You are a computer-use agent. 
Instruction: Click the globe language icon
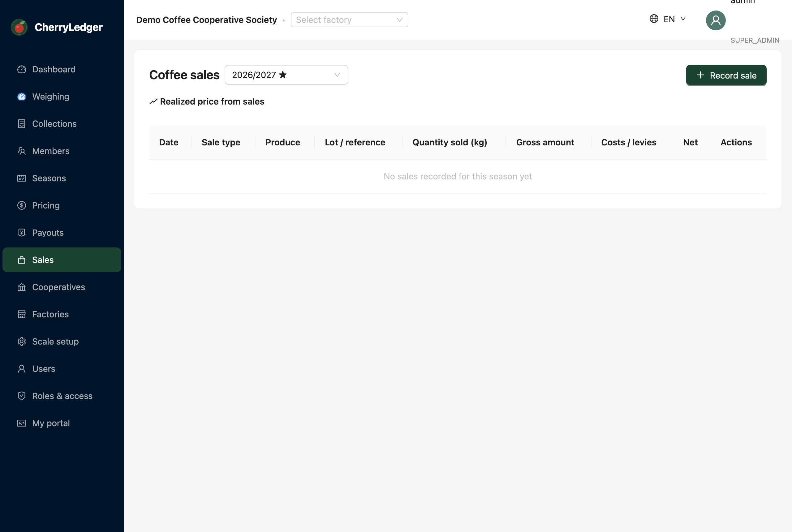click(x=654, y=19)
